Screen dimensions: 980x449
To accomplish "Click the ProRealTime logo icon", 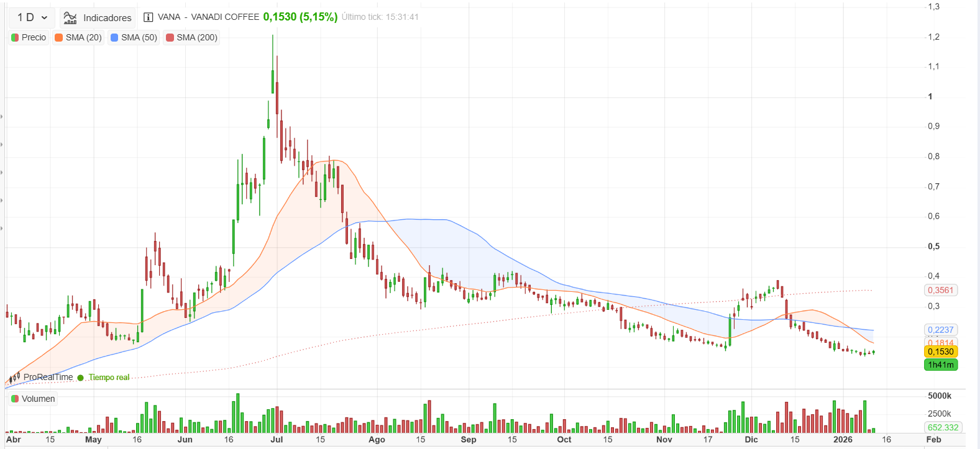I will coord(14,377).
